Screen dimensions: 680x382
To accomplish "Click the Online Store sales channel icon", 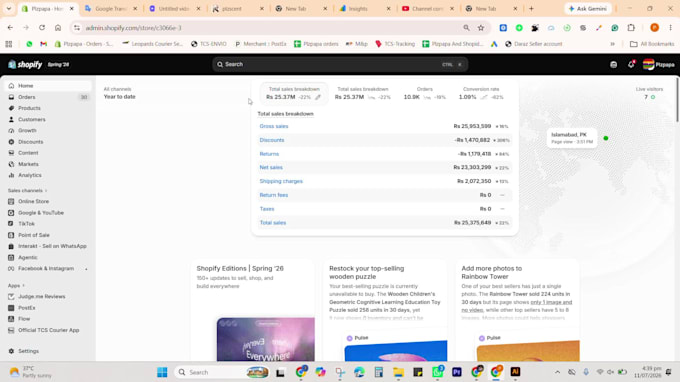I will (x=11, y=202).
